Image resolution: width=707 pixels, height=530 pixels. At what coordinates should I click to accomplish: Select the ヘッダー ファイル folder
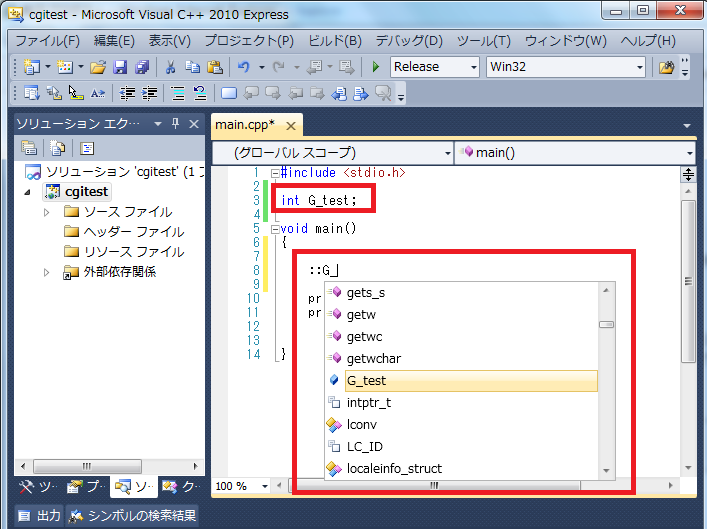pos(124,232)
